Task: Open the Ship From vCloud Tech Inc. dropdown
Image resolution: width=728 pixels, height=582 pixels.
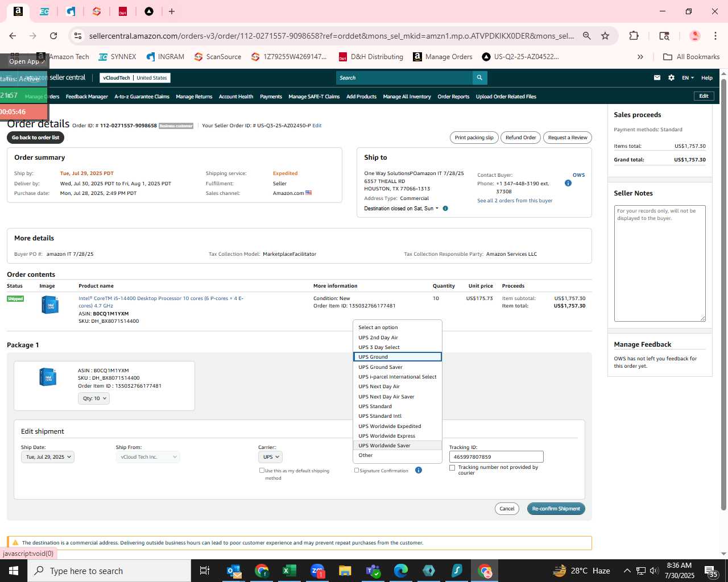Action: pos(148,457)
